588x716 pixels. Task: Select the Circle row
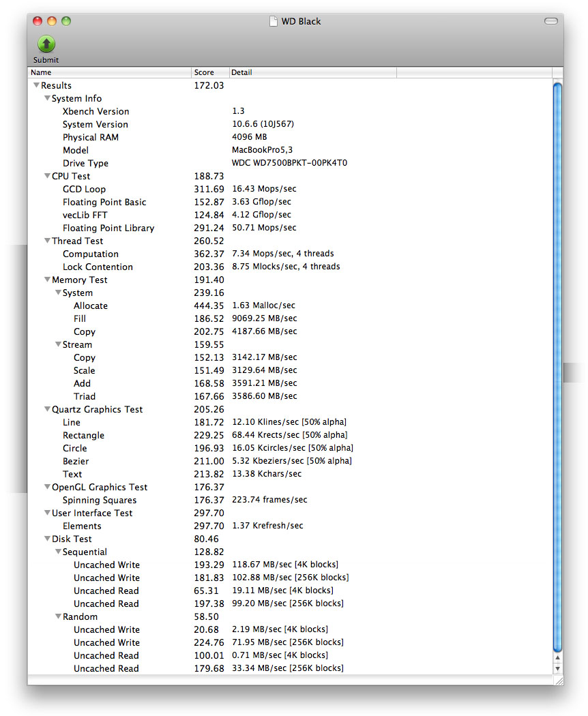point(290,448)
